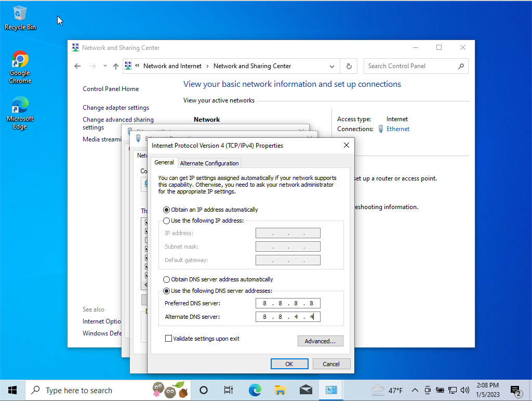Click the Forward arrow in Control Panel
Screen dimensions: 532x401
92,66
